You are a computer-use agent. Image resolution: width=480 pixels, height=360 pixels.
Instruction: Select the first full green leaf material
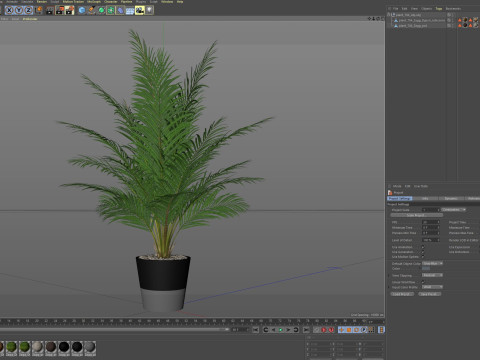11,348
